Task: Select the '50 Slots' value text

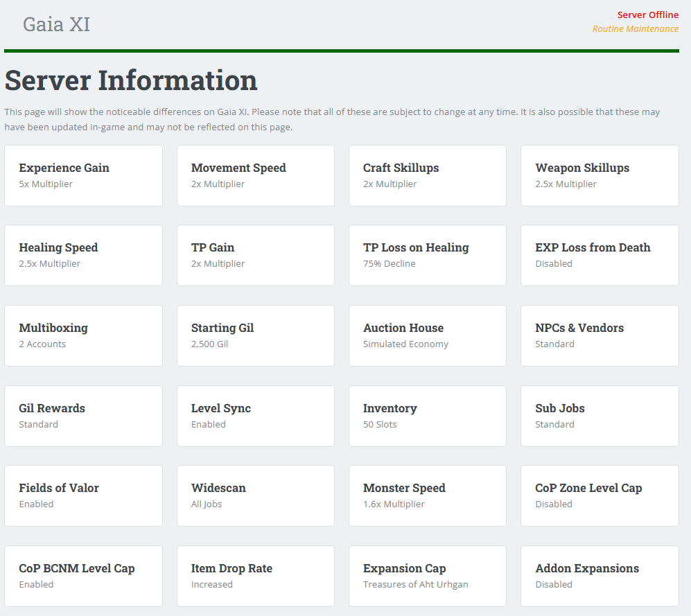Action: [x=380, y=424]
